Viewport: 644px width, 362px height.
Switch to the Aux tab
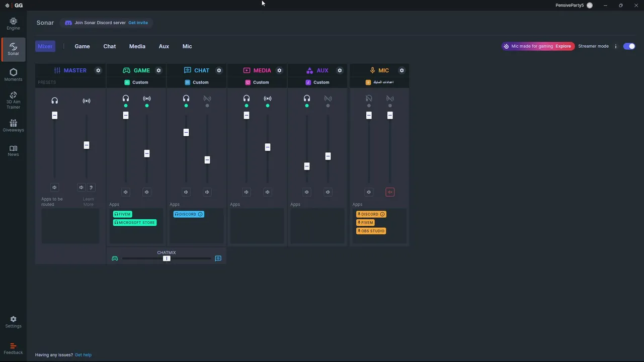[x=164, y=46]
